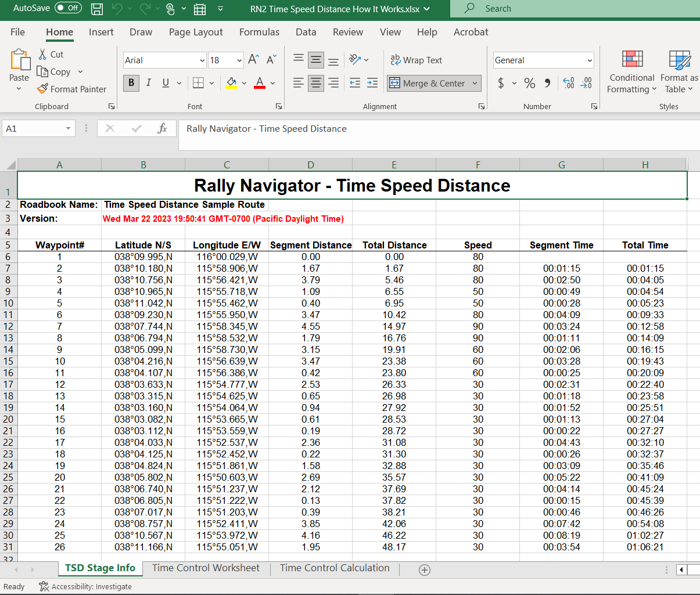Open the Acrobat ribbon tab
This screenshot has height=595, width=700.
point(471,32)
